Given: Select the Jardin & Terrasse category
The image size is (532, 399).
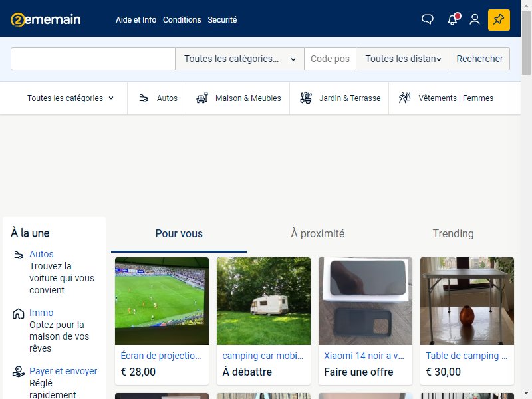Looking at the screenshot, I should [x=339, y=98].
